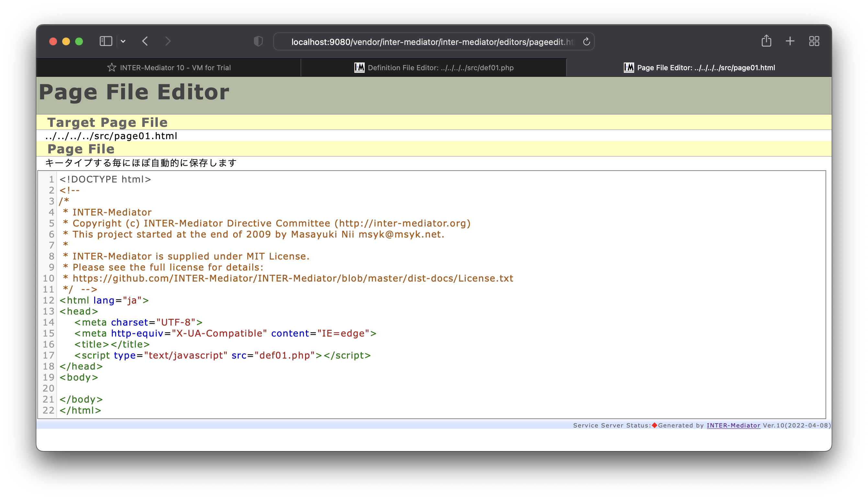Click the <html lang="ja"> line
The image size is (868, 499).
tap(104, 300)
